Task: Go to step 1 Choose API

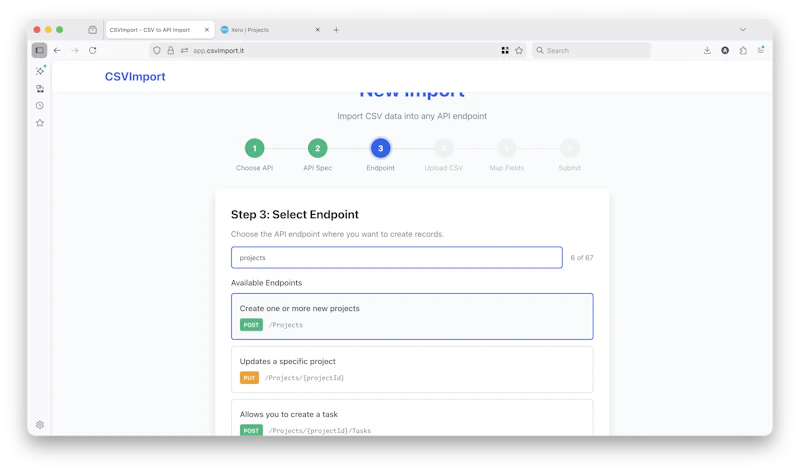Action: pyautogui.click(x=255, y=148)
